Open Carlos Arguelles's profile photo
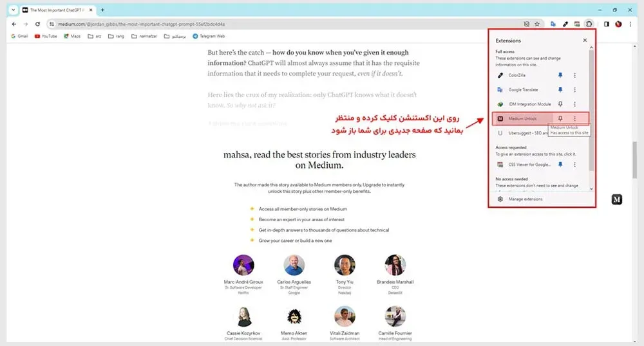The width and height of the screenshot is (644, 346). pos(294,265)
